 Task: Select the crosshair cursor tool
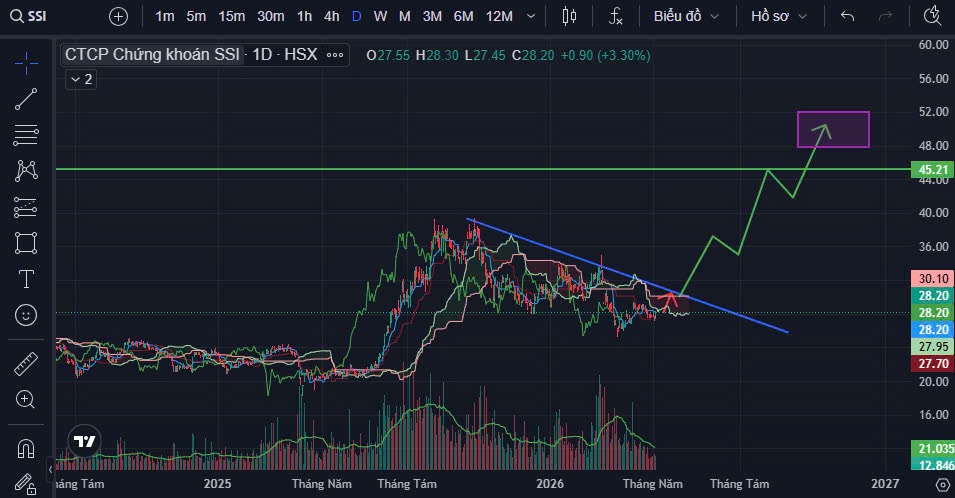point(26,63)
